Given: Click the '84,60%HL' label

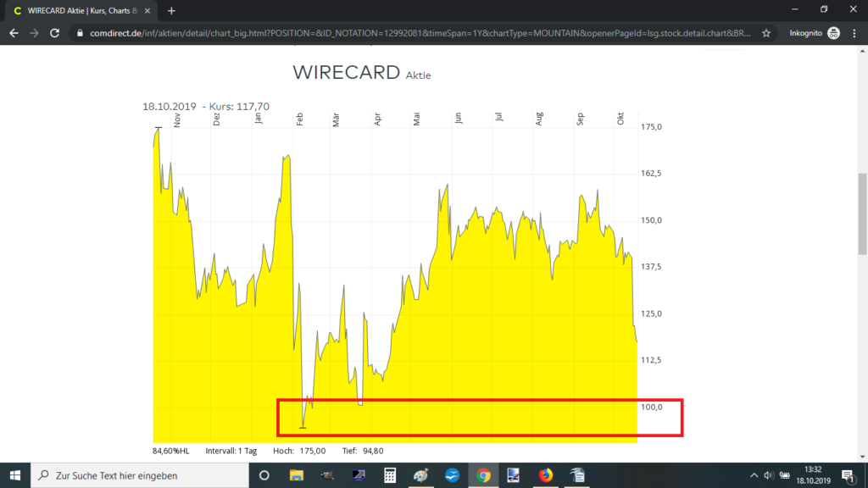Looking at the screenshot, I should tap(171, 451).
